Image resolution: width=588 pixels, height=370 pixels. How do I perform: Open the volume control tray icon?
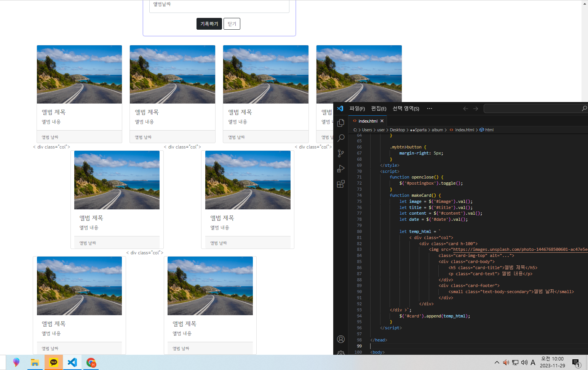(524, 362)
